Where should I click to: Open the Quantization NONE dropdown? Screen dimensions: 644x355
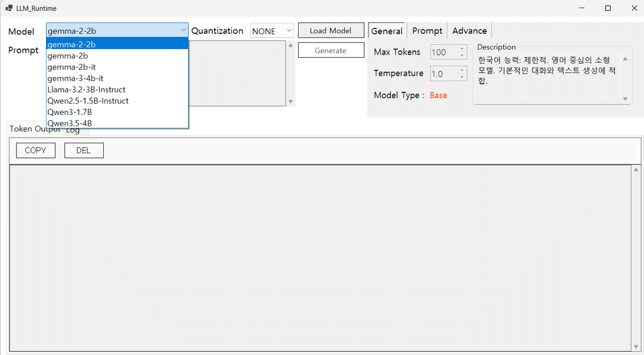pyautogui.click(x=272, y=31)
